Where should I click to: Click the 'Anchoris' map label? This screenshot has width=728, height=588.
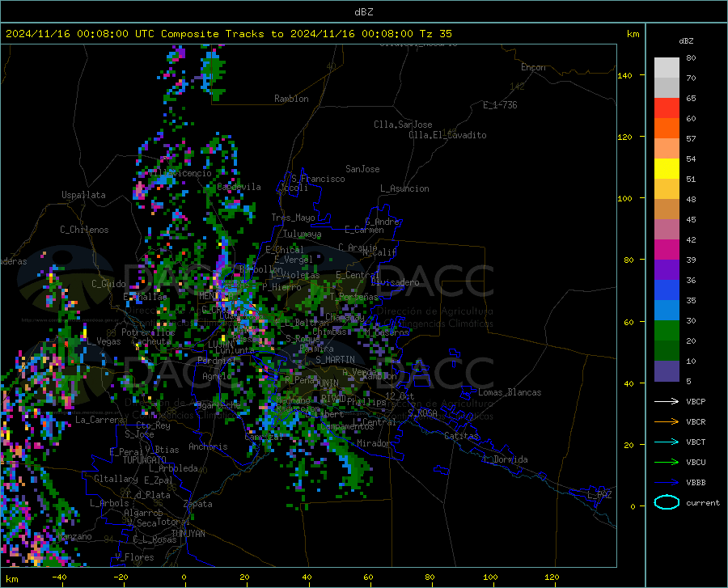(x=208, y=446)
